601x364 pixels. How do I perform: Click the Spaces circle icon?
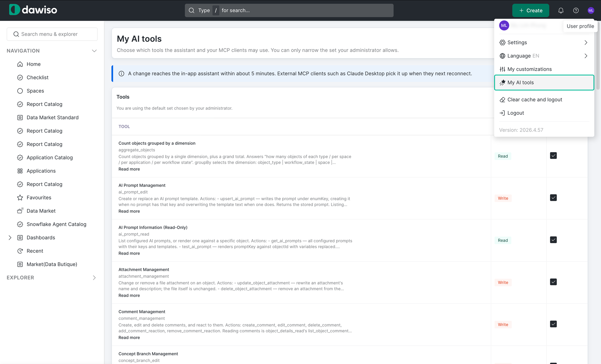(20, 91)
